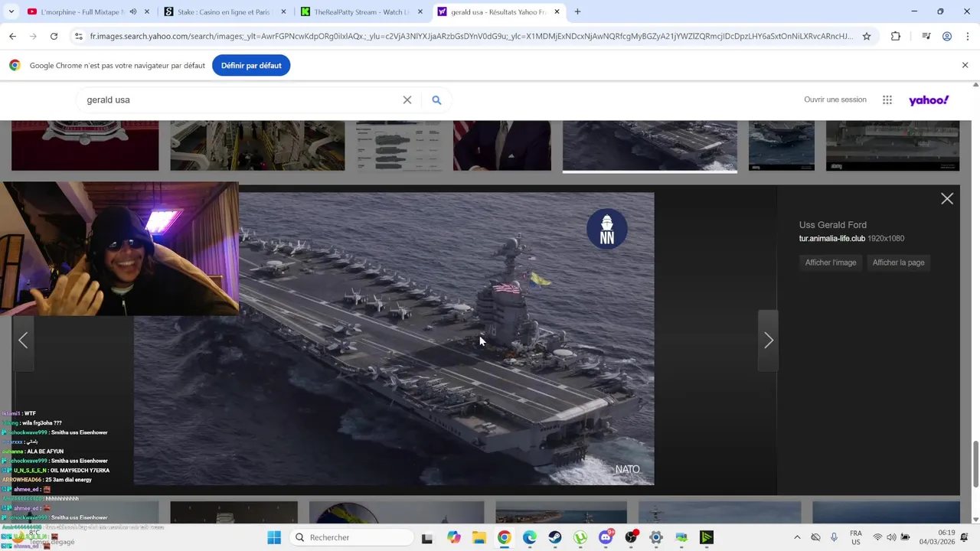The height and width of the screenshot is (551, 980).
Task: Open the volume tray icon
Action: pos(892,537)
